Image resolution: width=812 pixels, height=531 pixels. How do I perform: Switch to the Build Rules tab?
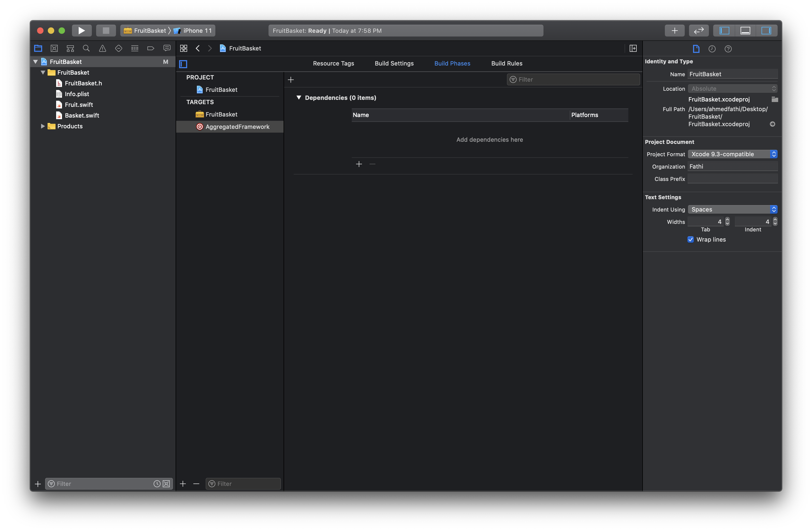507,63
